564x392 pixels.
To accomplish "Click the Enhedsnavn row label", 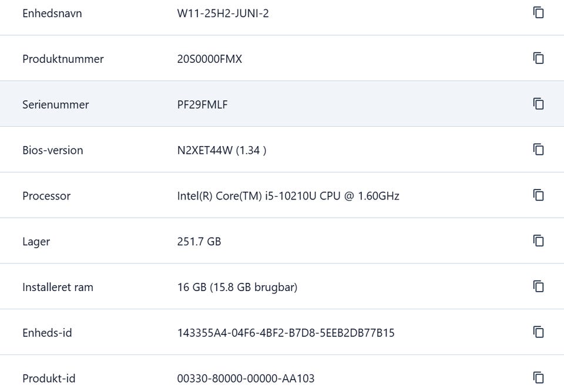I will (52, 13).
